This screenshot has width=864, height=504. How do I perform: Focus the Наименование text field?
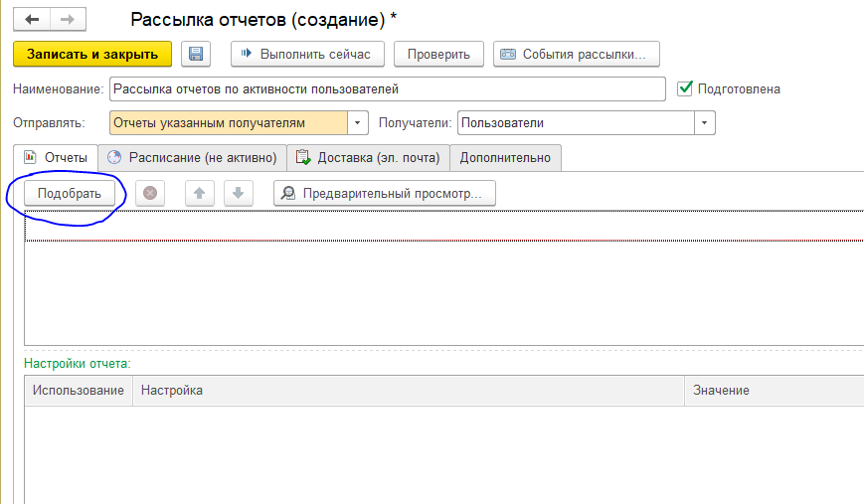tap(388, 88)
